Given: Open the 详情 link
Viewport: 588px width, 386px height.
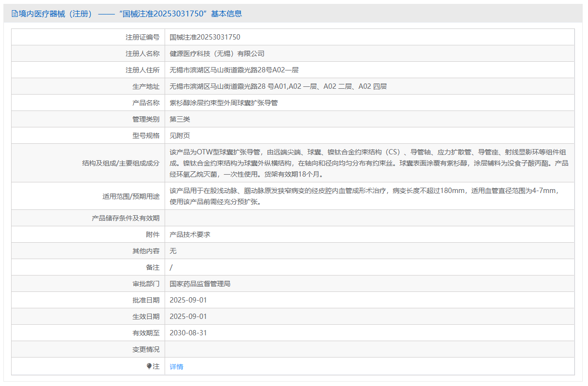Looking at the screenshot, I should point(177,367).
